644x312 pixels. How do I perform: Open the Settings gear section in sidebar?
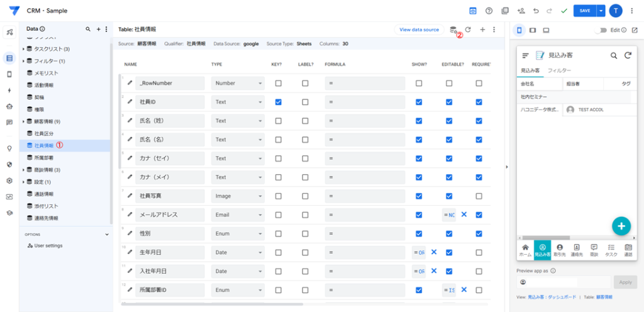(x=9, y=181)
